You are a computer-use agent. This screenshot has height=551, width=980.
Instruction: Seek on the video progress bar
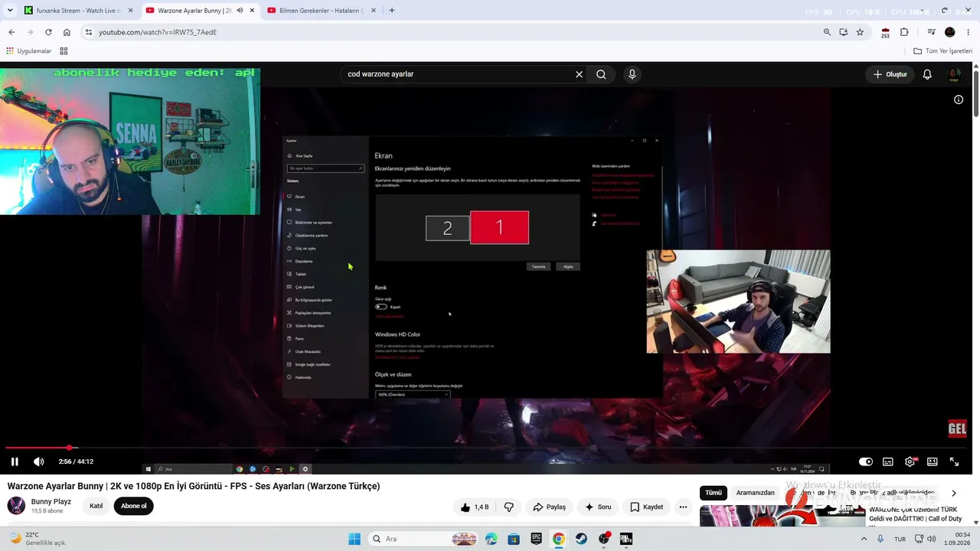(487, 448)
